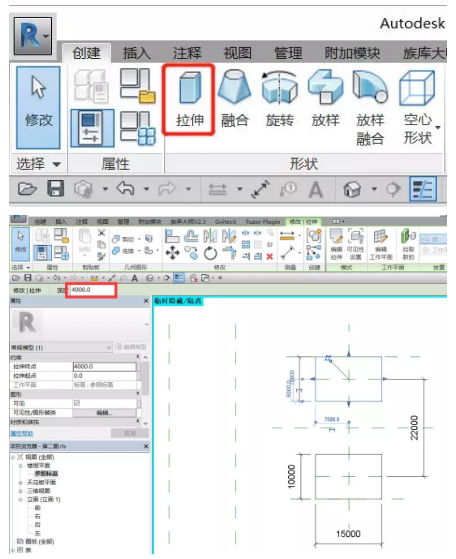Screen dimensions: 456x559
Task: Click the red X Delete icon in lower ribbon
Action: coord(270,256)
